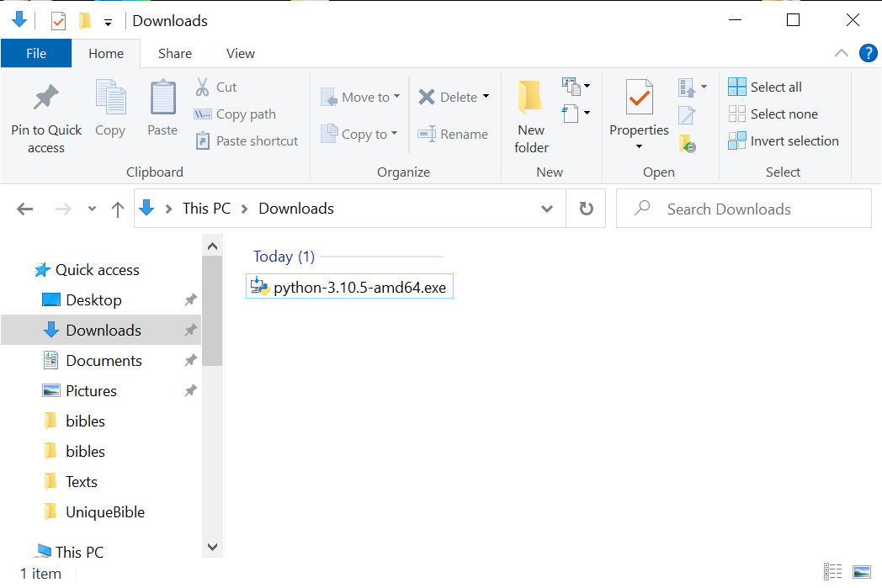Click navigation pane scroll up arrow
The image size is (882, 588).
(213, 246)
